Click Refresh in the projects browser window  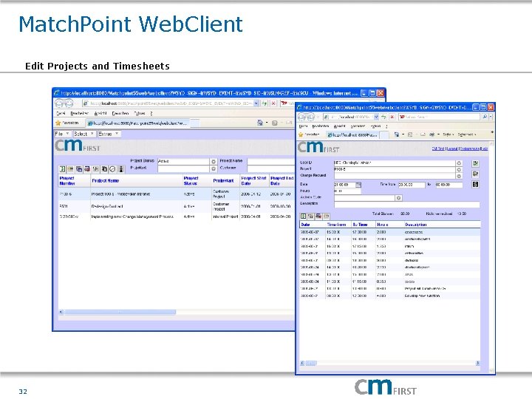tap(265, 103)
